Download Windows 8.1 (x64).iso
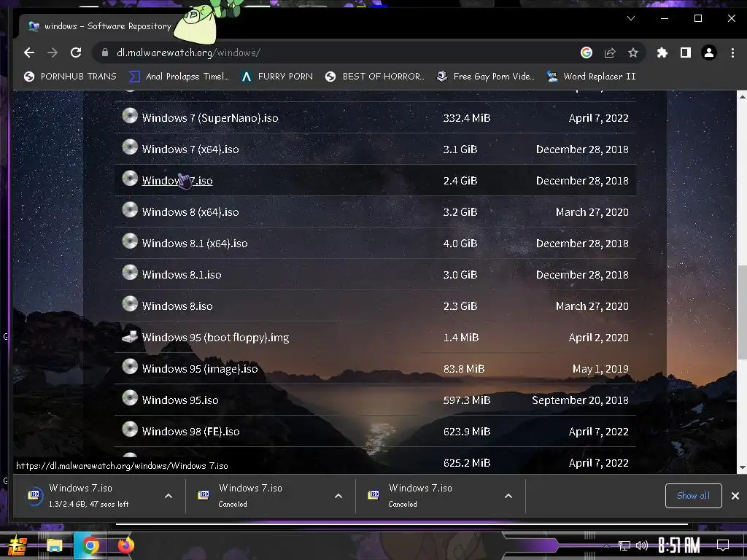This screenshot has height=560, width=747. pyautogui.click(x=195, y=244)
